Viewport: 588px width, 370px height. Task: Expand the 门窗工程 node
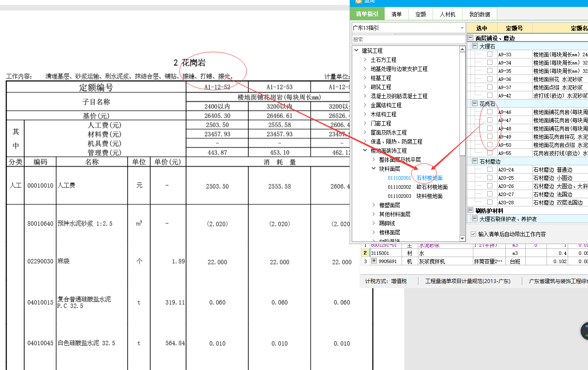point(365,123)
